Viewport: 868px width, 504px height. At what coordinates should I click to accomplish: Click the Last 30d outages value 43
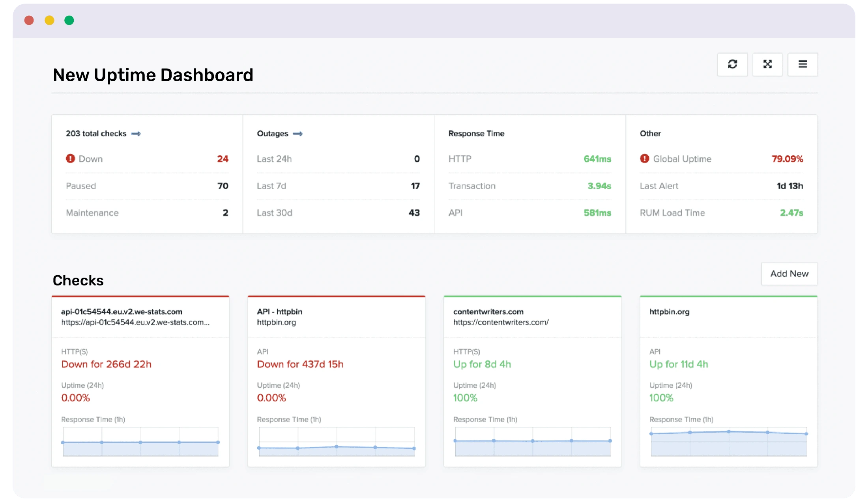tap(414, 213)
